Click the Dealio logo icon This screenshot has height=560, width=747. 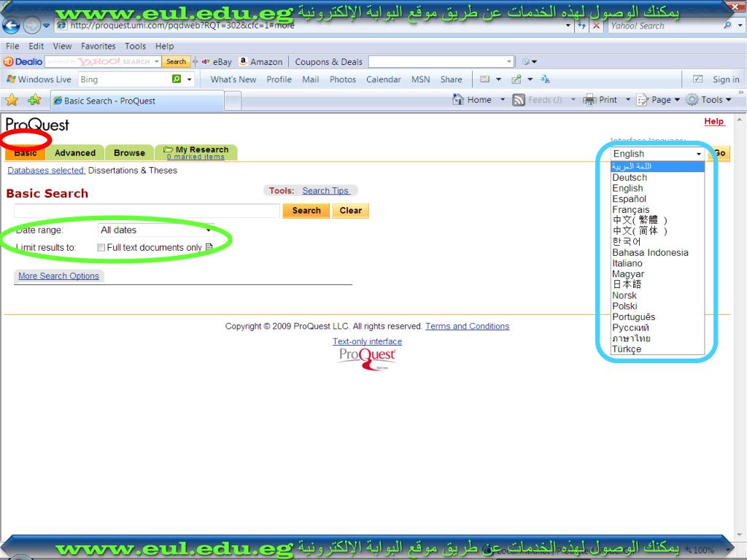click(8, 61)
